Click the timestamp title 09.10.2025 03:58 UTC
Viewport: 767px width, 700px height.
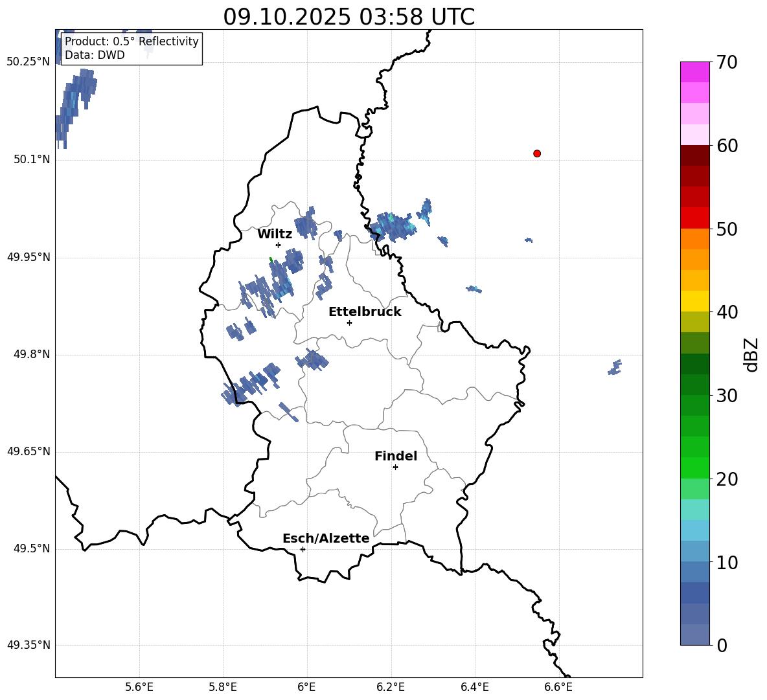(x=349, y=17)
